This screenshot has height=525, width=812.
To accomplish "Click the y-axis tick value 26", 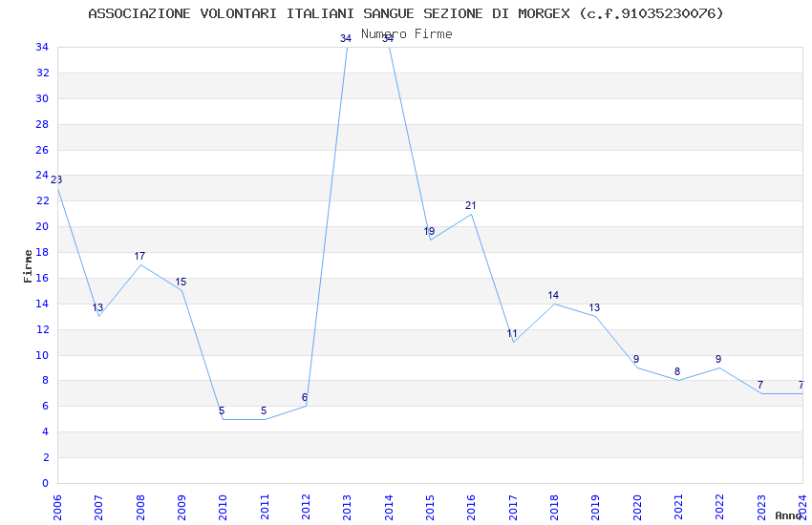I will [x=42, y=150].
